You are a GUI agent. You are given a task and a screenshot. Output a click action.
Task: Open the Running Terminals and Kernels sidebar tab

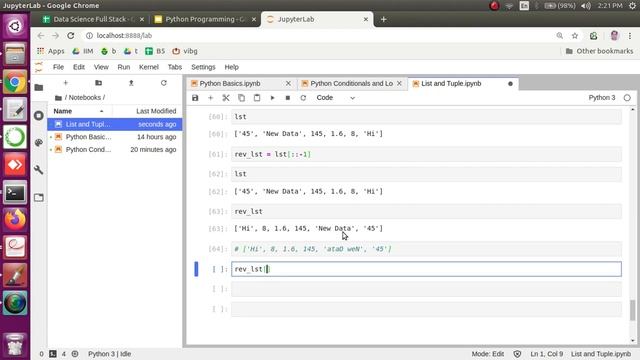click(x=39, y=116)
